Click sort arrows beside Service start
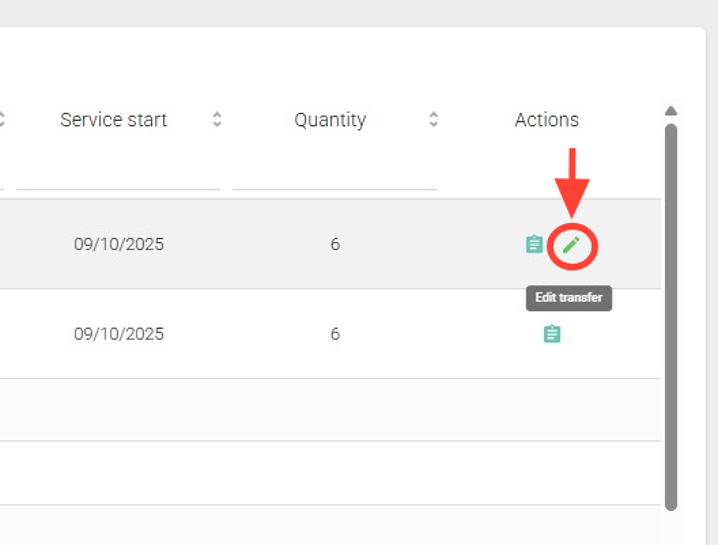Viewport: 718px width, 545px height. click(x=217, y=120)
